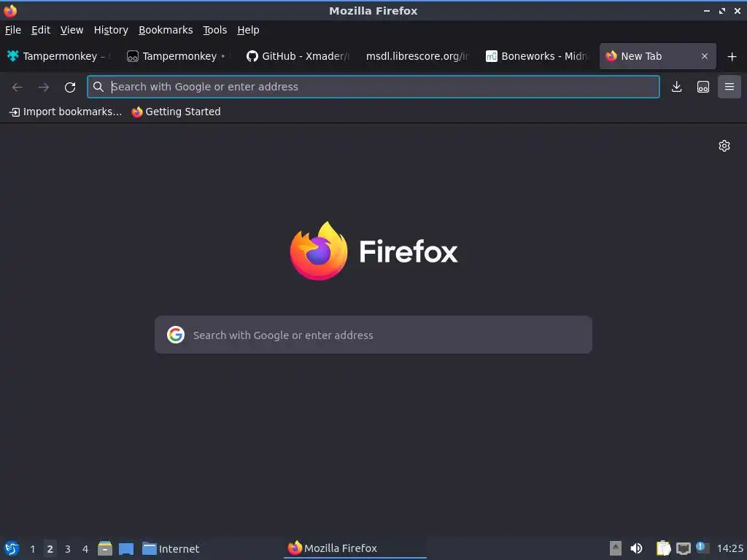Open the Help menu

(x=248, y=30)
